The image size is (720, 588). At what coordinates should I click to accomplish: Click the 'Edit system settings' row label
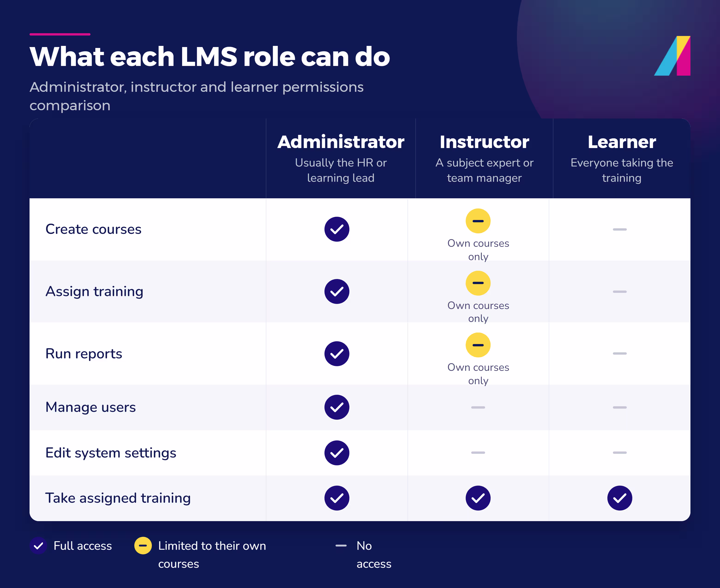tap(111, 453)
